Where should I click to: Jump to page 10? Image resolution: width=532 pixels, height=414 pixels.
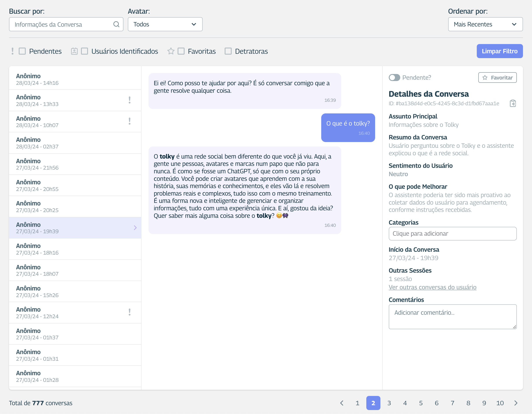pos(500,403)
